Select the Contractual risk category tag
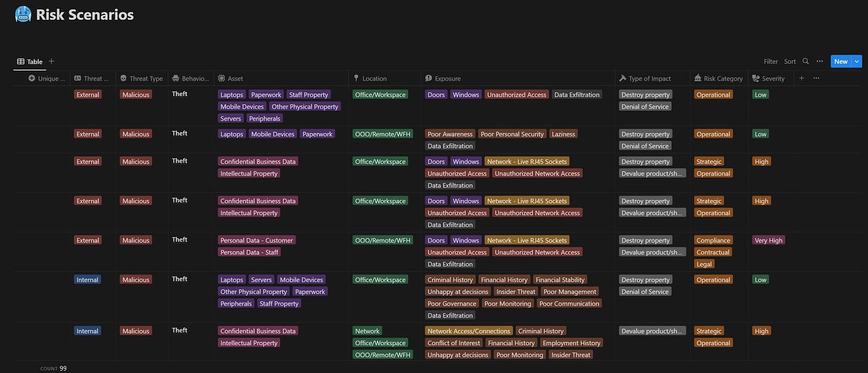Screen dimensions: 868x373 pos(712,252)
